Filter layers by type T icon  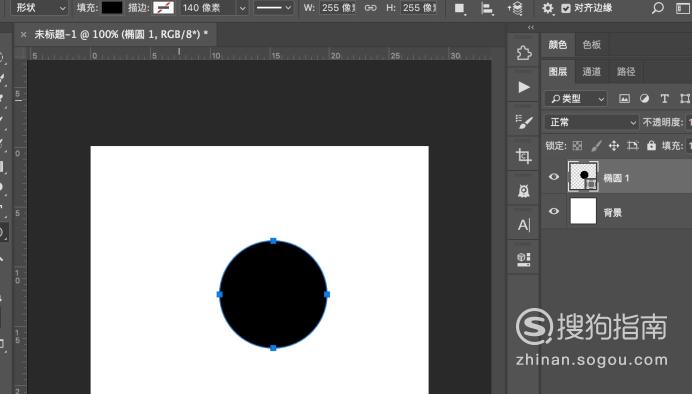coord(665,99)
